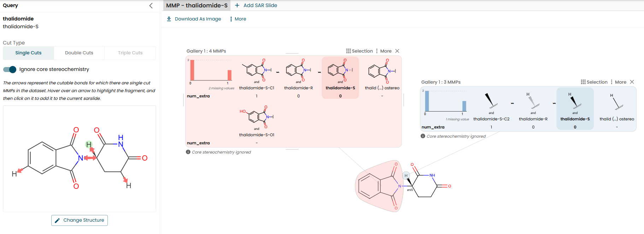This screenshot has height=234, width=644.
Task: Click the Download As Image icon
Action: (x=169, y=19)
